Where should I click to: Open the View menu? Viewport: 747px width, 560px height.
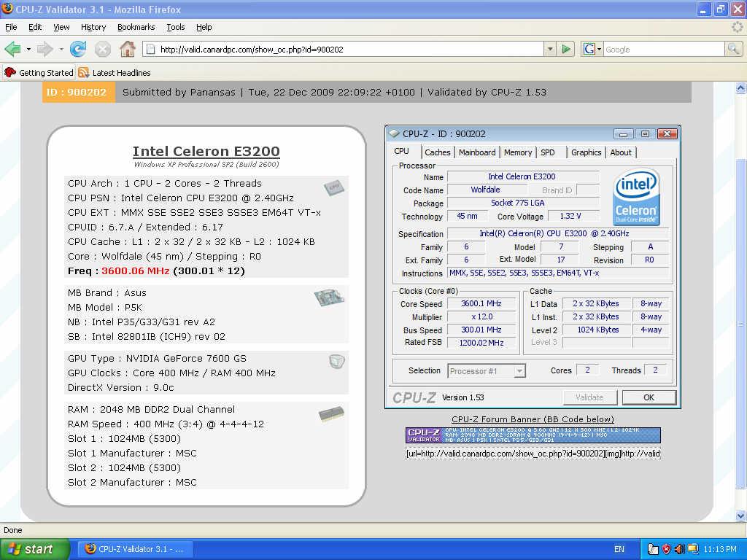(61, 27)
